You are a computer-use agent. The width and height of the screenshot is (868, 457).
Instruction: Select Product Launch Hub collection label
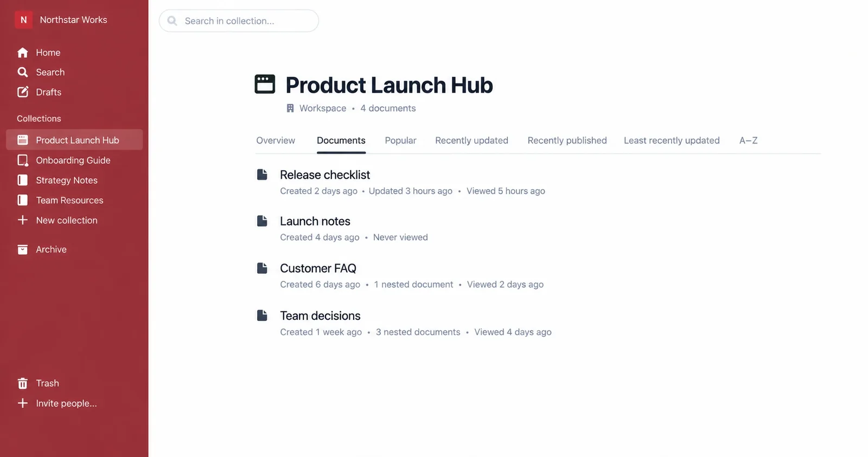(78, 140)
